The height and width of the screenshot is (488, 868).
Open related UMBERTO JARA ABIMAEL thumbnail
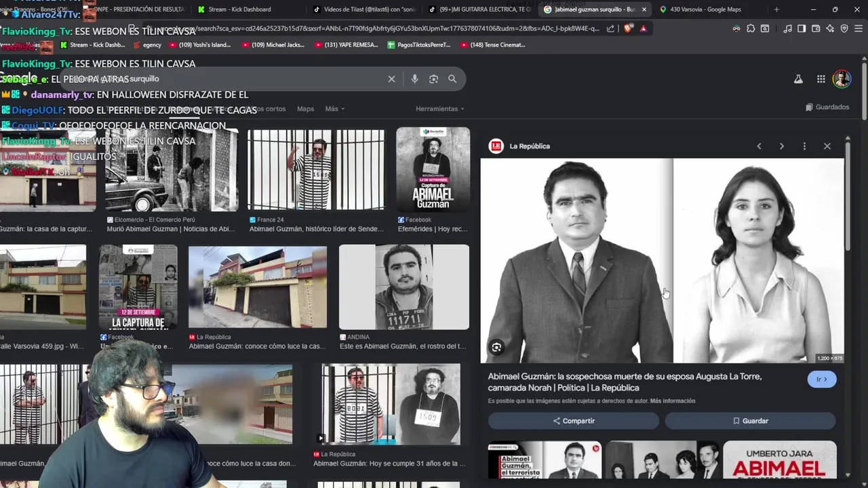[x=779, y=460]
